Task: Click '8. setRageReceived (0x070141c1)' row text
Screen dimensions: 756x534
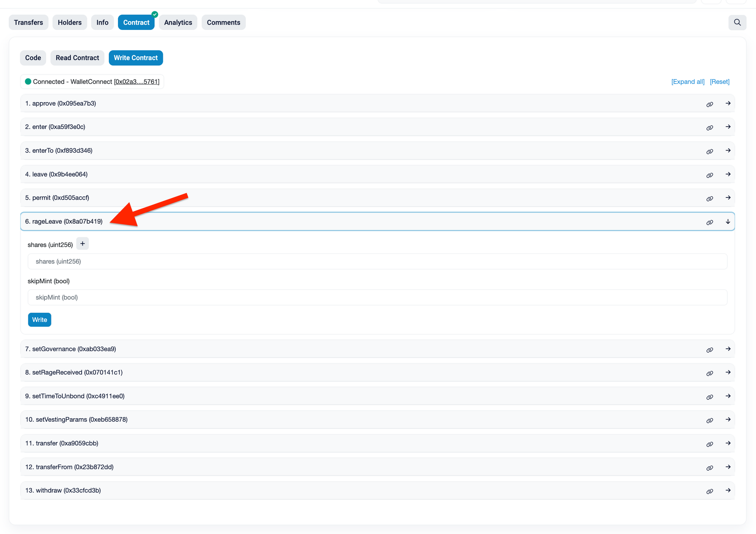Action: point(74,373)
